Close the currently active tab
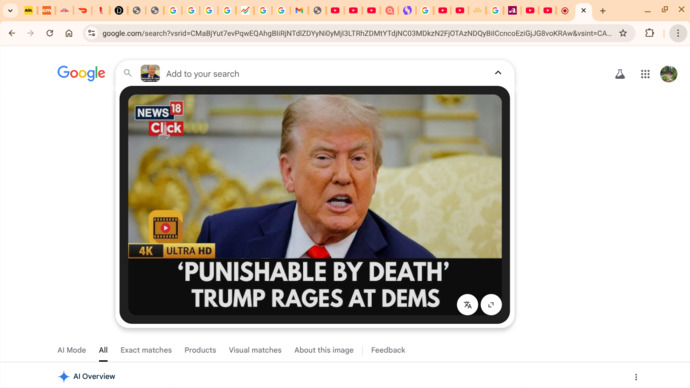Viewport: 690px width, 388px height. coord(584,10)
